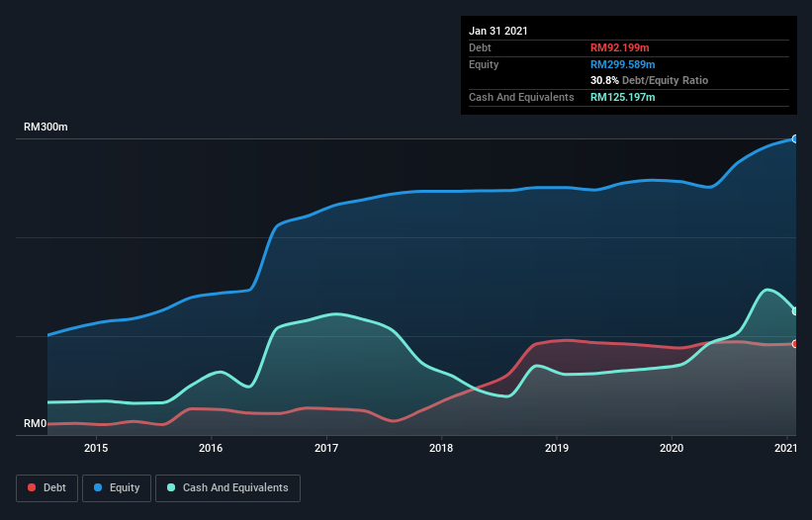The width and height of the screenshot is (812, 520).
Task: Click the Debt label in tooltip
Action: [480, 47]
